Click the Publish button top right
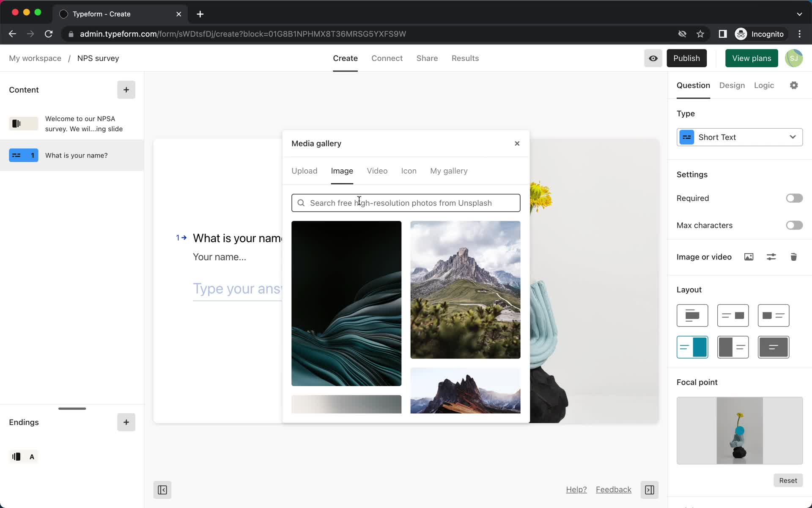The image size is (812, 508). pos(686,58)
